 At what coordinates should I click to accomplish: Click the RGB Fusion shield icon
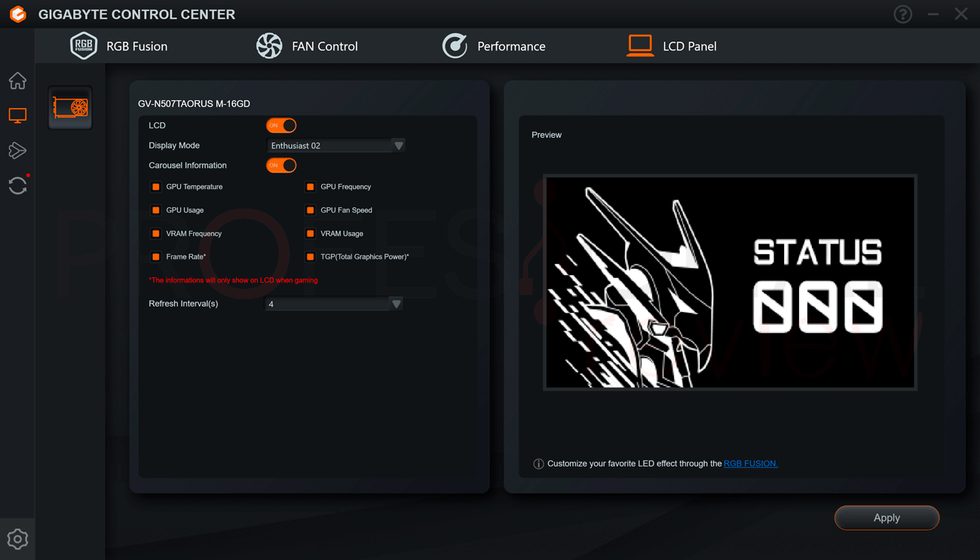[84, 46]
